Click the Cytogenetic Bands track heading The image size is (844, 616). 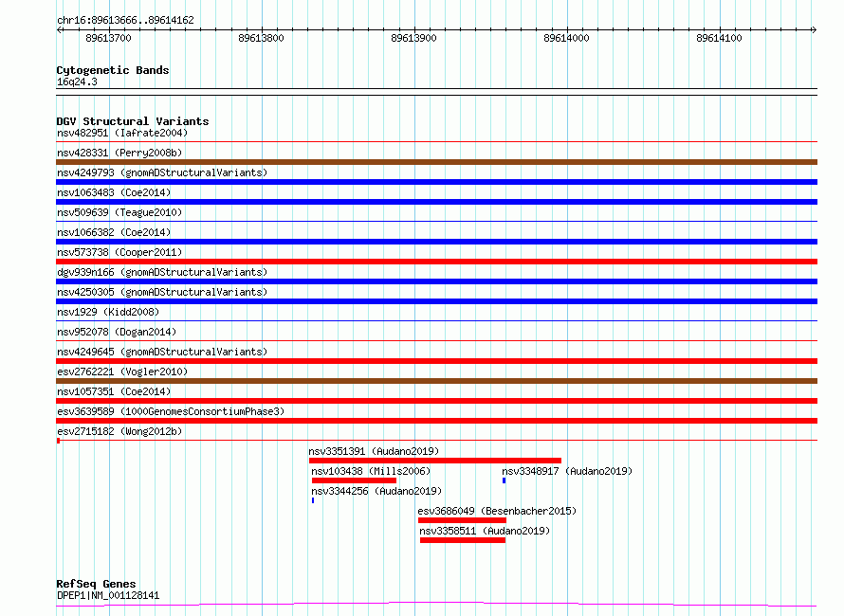click(x=113, y=70)
